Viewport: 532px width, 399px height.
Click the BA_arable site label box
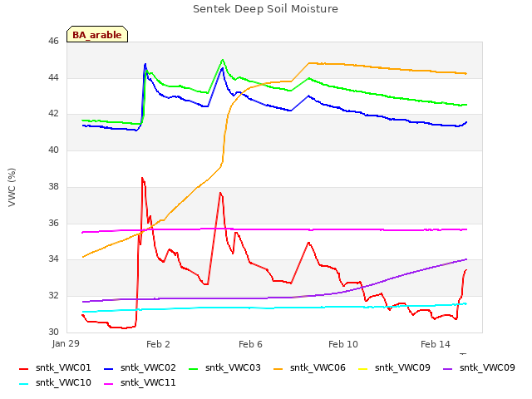point(97,34)
